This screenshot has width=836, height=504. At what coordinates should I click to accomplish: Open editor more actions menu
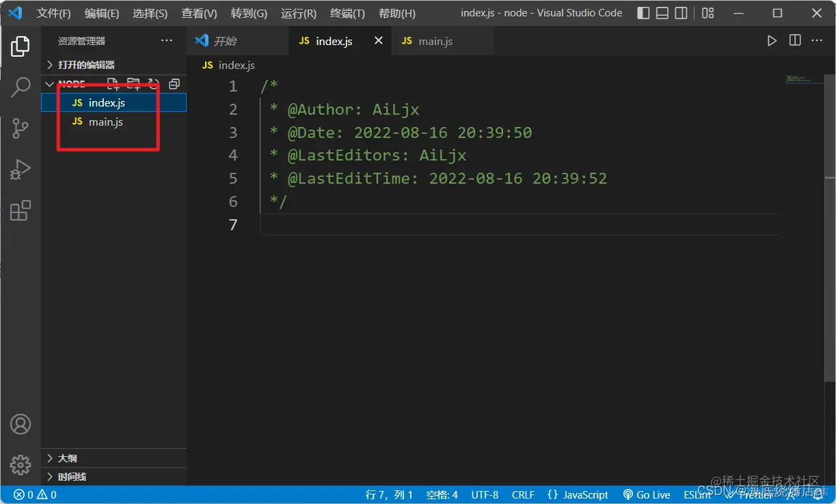pos(817,41)
